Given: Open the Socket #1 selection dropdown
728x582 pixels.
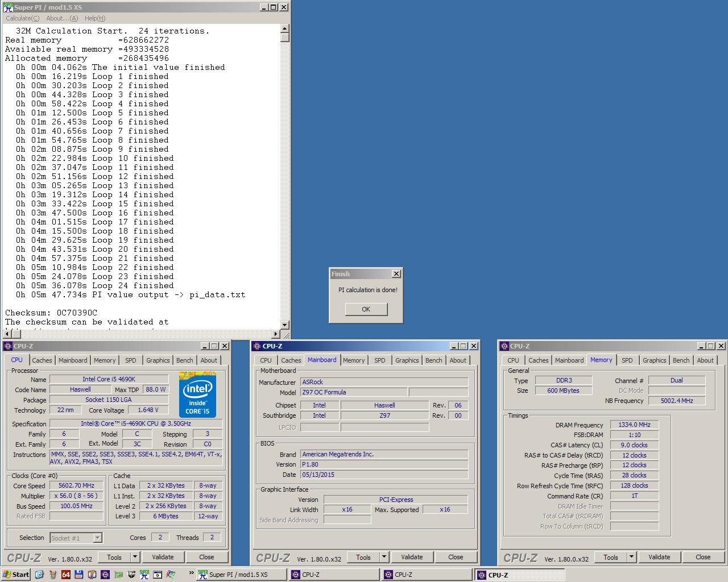Looking at the screenshot, I should click(x=97, y=538).
